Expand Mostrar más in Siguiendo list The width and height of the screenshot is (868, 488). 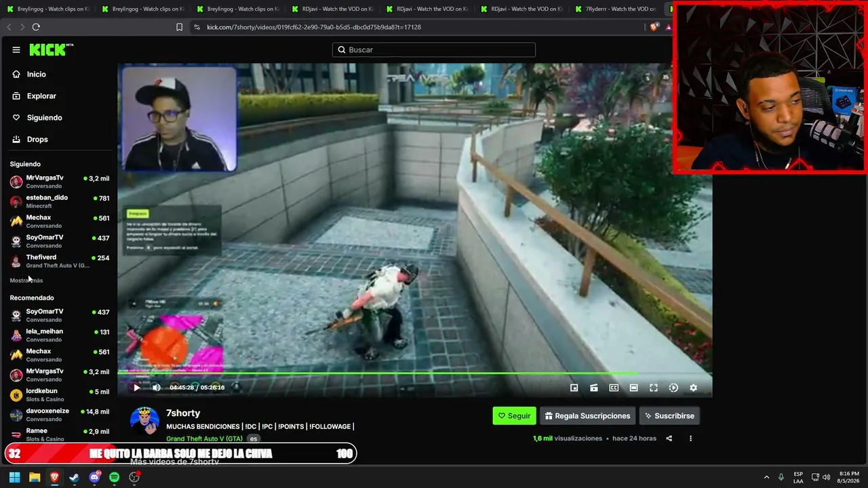[26, 280]
